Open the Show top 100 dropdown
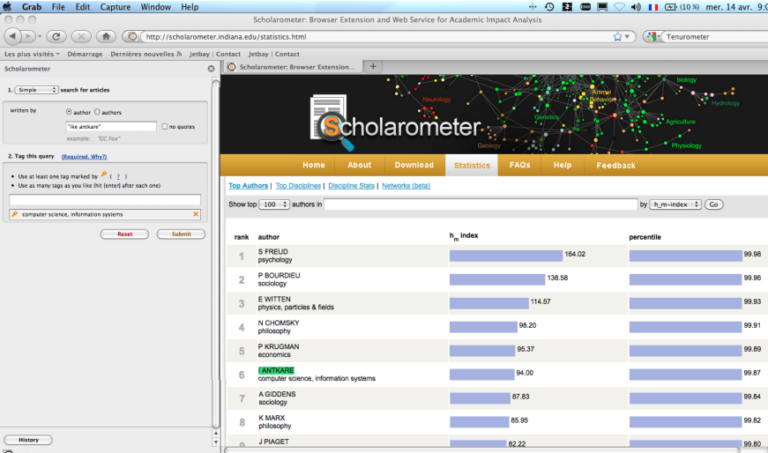 coord(274,205)
